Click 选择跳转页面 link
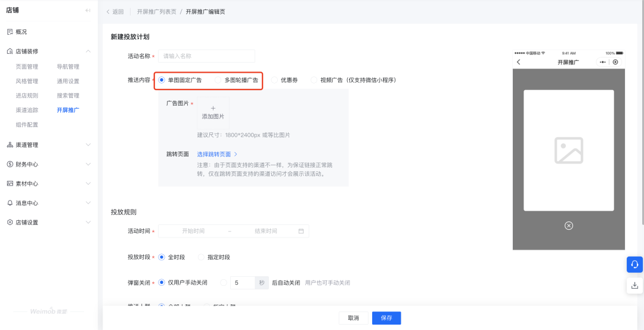This screenshot has width=644, height=330. 217,154
